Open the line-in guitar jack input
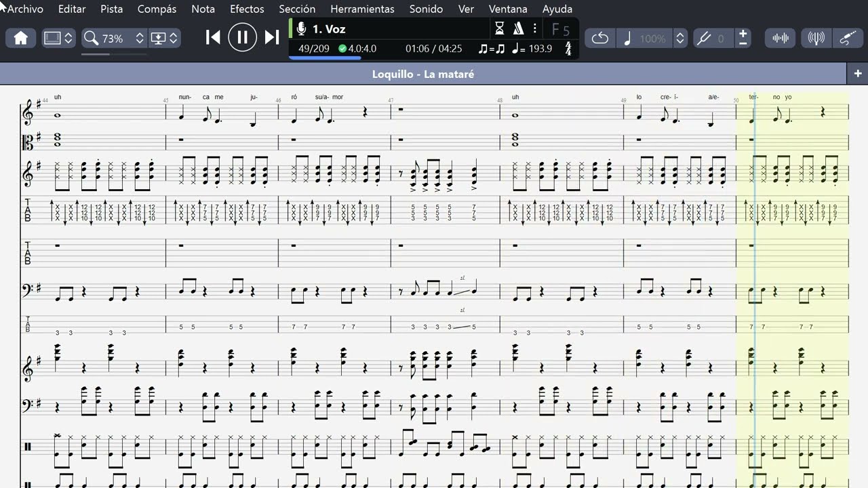The width and height of the screenshot is (868, 488). (x=848, y=39)
